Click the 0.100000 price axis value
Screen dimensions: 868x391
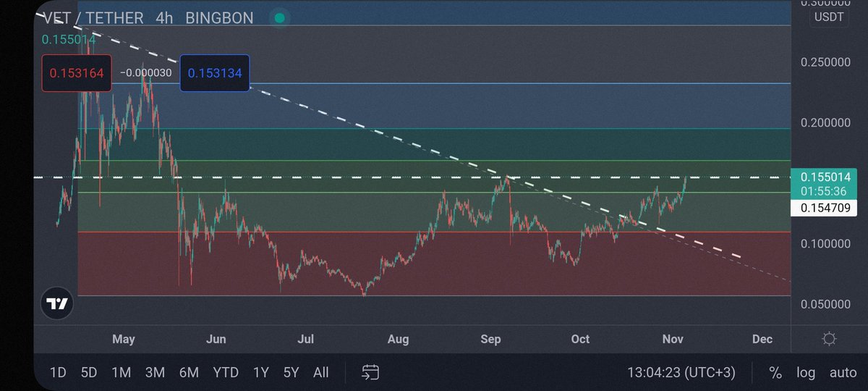pos(825,244)
